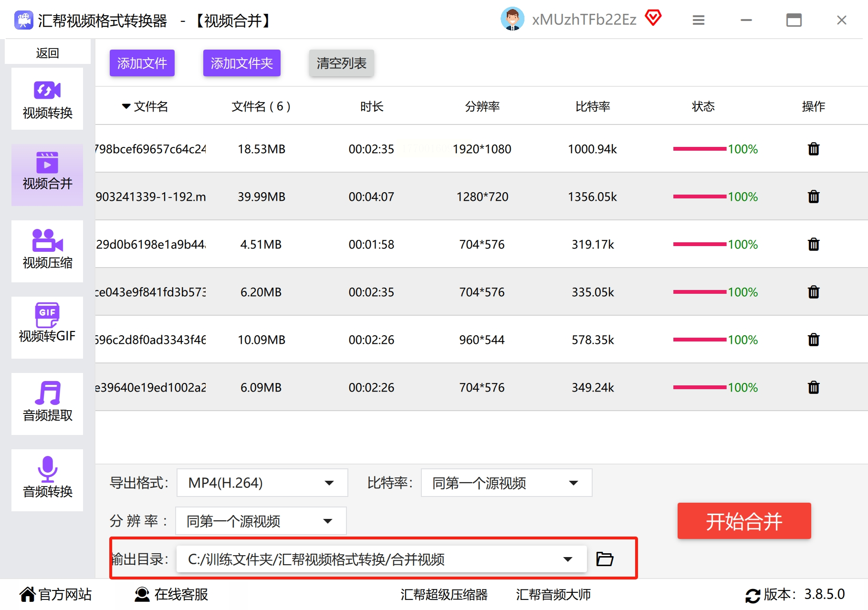Open the 音频转换 audio convert tool
The height and width of the screenshot is (610, 868).
click(47, 480)
